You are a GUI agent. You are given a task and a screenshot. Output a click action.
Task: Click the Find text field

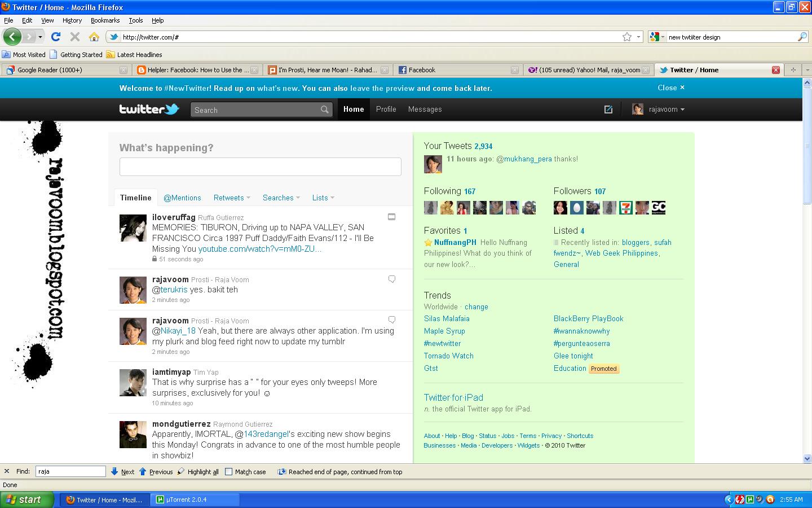(70, 471)
